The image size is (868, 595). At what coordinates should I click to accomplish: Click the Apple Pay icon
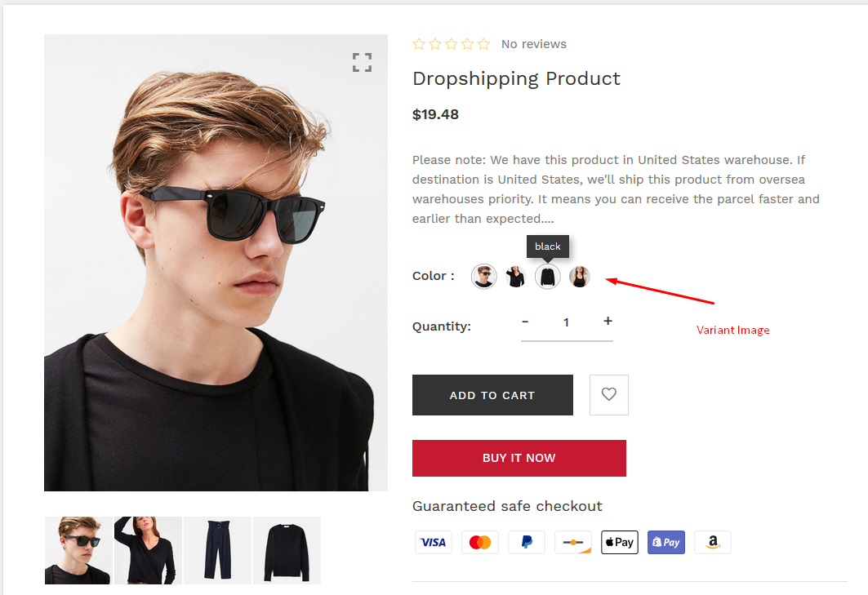[620, 543]
